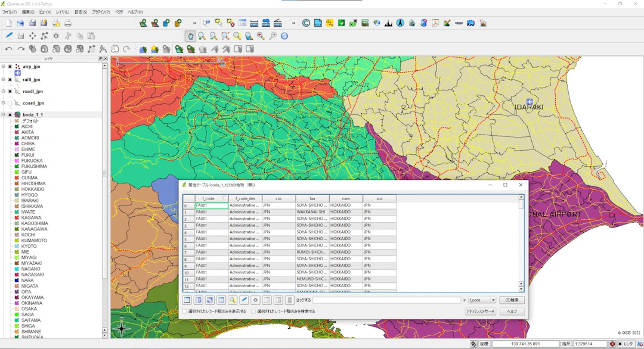Check 'show selected records only' checkbox
The image size is (644, 349).
[x=185, y=311]
